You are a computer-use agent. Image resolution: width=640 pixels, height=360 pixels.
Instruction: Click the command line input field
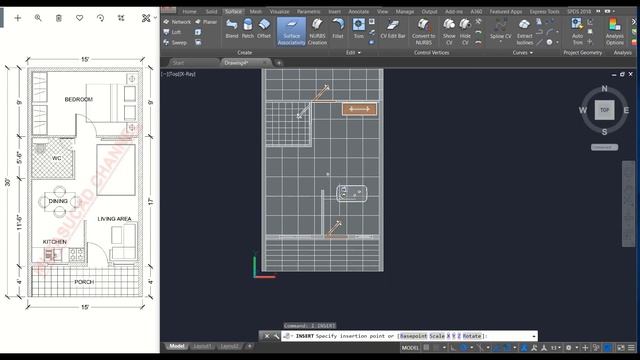coord(409,336)
